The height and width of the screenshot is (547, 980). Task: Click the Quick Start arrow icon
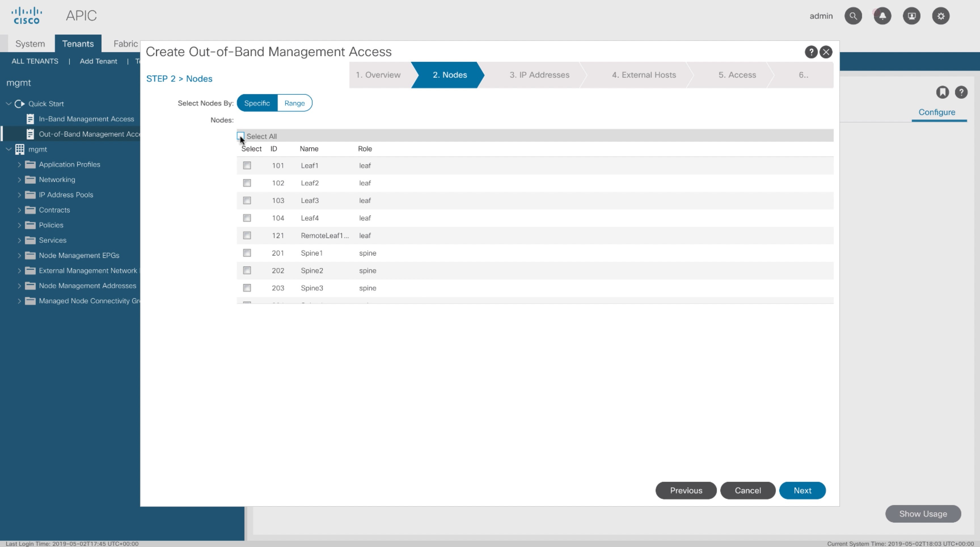point(20,104)
